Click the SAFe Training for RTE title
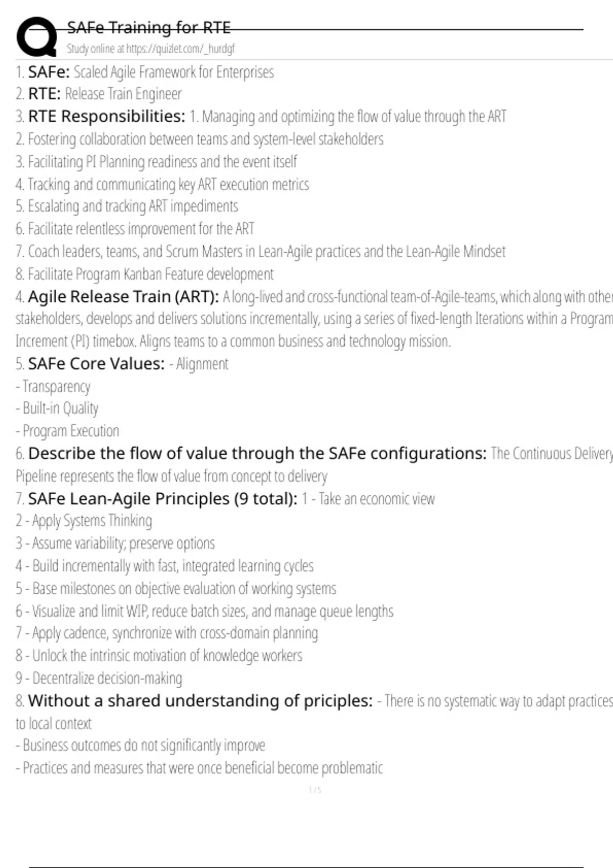The image size is (613, 868). [149, 27]
